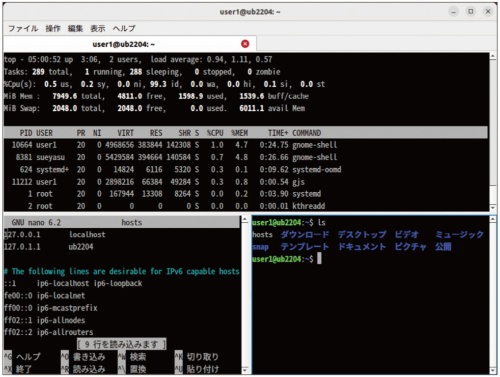Click the MiB Swap line
This screenshot has height=377, width=500.
[x=154, y=108]
